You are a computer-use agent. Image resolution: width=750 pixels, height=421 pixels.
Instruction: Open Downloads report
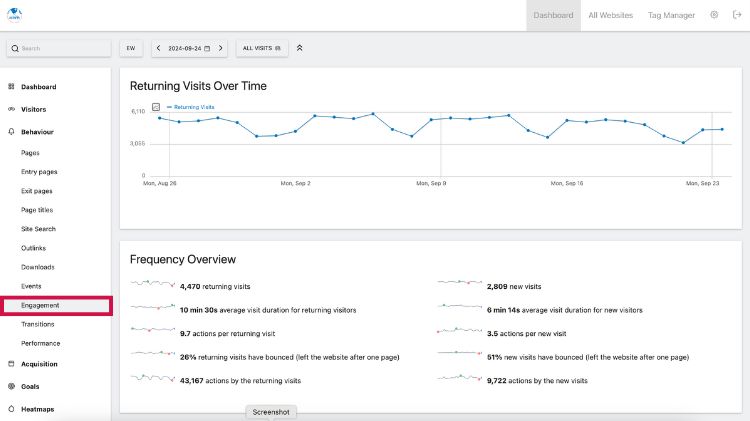point(38,267)
